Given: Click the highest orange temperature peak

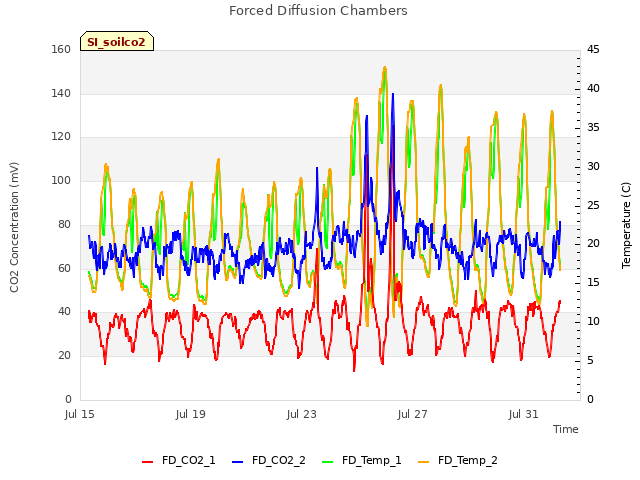Looking at the screenshot, I should point(385,68).
